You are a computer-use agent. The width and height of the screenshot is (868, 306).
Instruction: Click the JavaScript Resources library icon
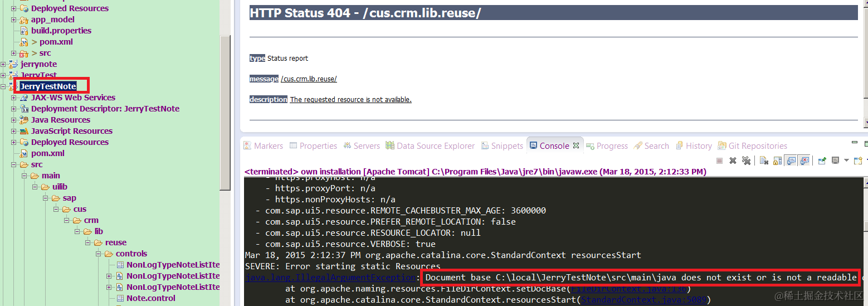pos(24,131)
